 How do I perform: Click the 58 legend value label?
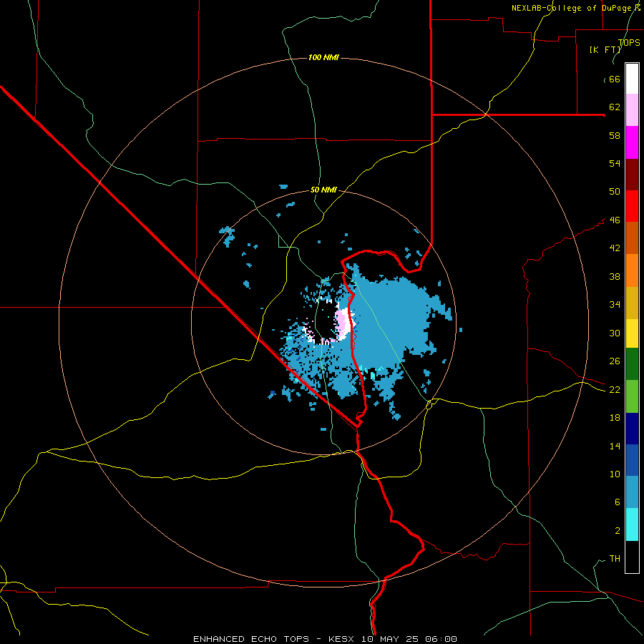coord(615,135)
